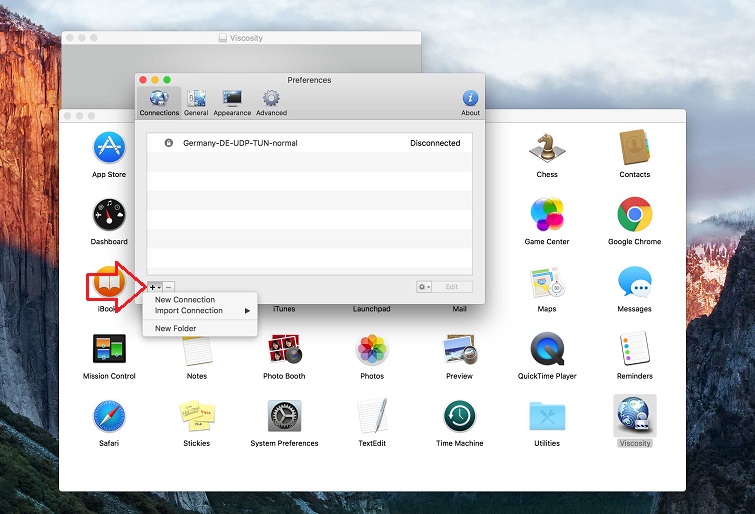Click the About info icon
The width and height of the screenshot is (755, 514).
[x=470, y=101]
